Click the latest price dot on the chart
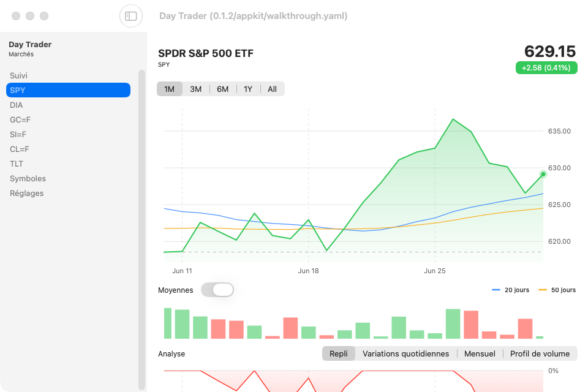The height and width of the screenshot is (392, 588). [543, 174]
